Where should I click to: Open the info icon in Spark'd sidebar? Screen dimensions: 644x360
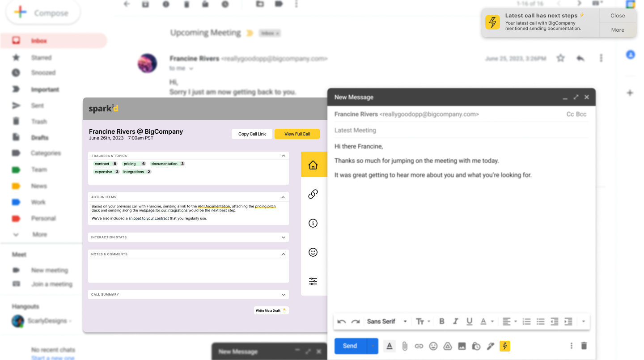tap(313, 223)
